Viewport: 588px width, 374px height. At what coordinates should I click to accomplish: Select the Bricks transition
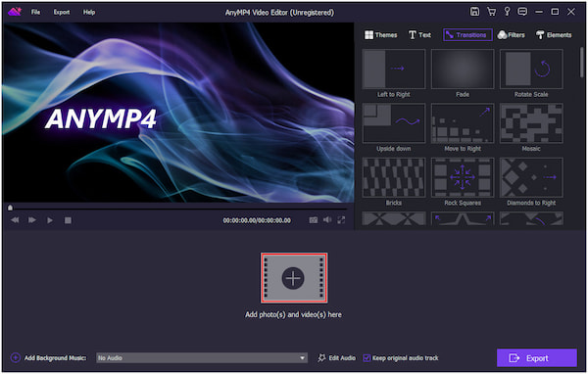pos(394,177)
